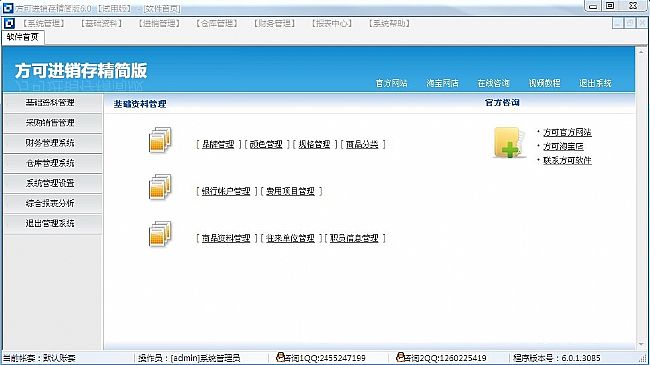650x365 pixels.
Task: Open the 进销管理 menu
Action: coord(159,24)
